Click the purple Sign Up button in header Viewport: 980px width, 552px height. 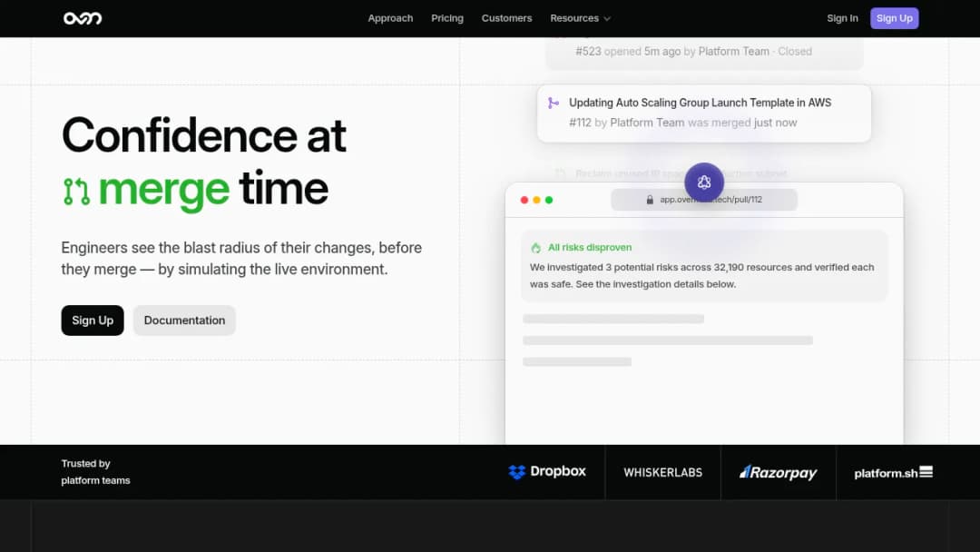point(895,18)
